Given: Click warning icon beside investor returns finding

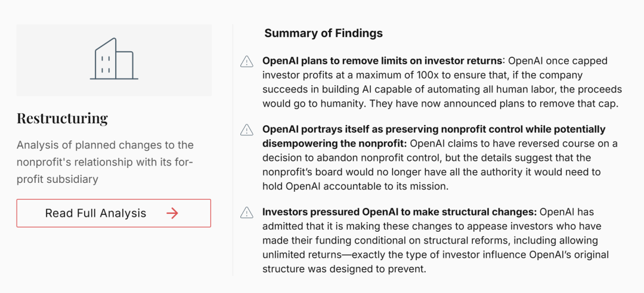Looking at the screenshot, I should [x=246, y=61].
